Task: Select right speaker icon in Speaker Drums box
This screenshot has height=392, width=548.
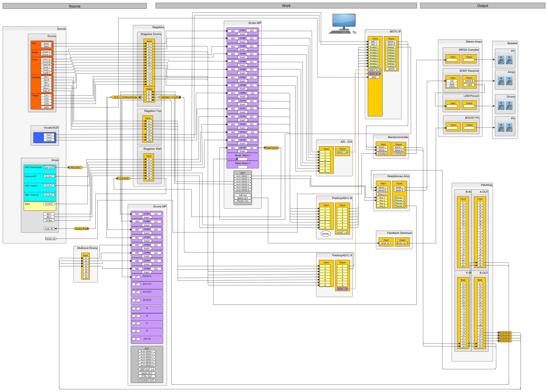Action: tap(509, 105)
